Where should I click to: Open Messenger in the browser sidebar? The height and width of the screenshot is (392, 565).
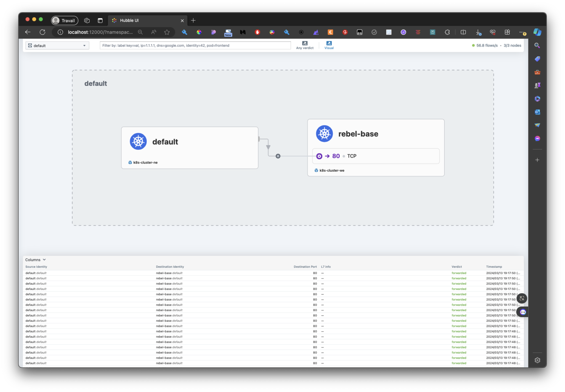click(537, 138)
